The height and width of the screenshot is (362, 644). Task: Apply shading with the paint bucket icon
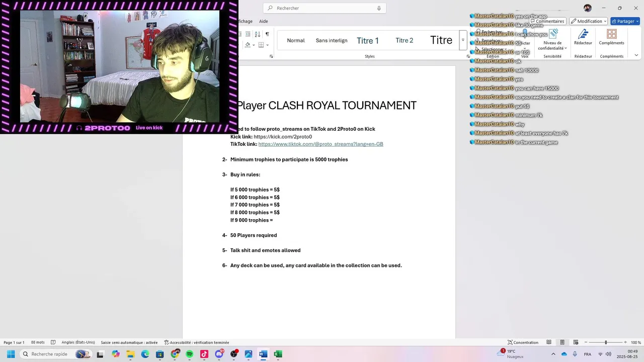coord(248,45)
